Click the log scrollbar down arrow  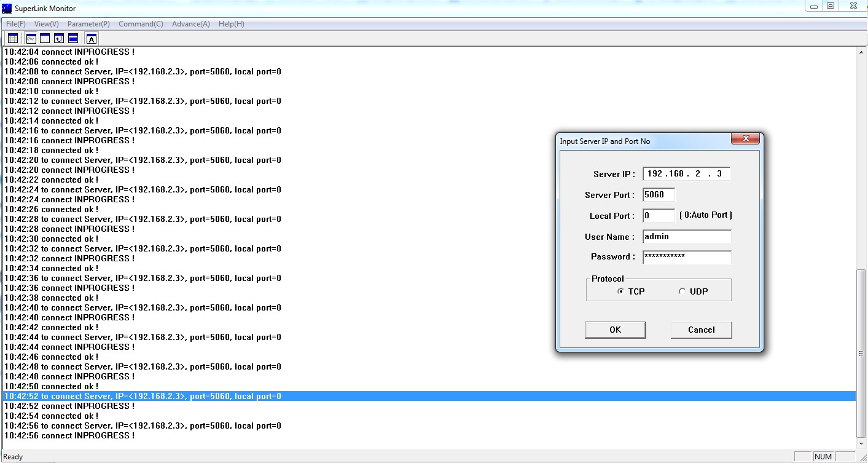tap(861, 443)
